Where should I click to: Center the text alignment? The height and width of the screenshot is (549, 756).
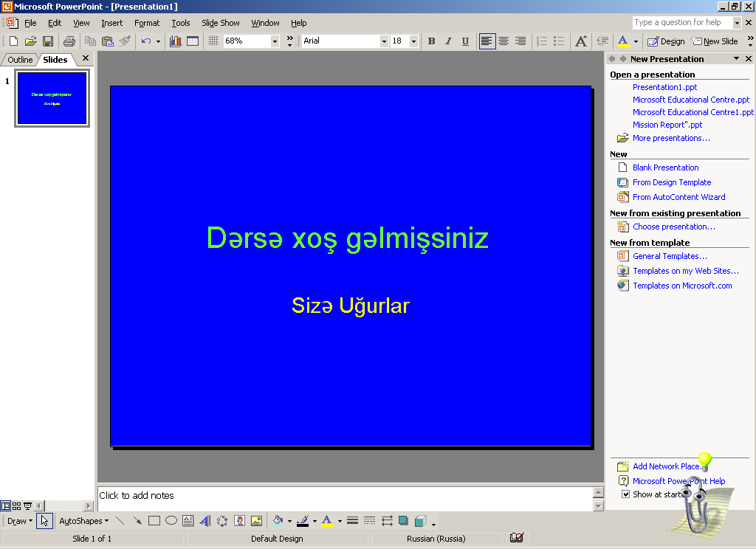(x=504, y=41)
